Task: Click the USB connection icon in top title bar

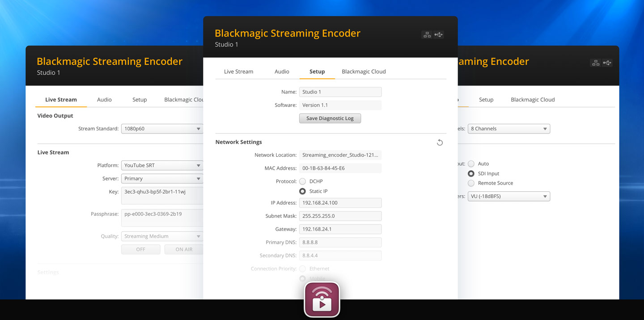Action: click(439, 34)
